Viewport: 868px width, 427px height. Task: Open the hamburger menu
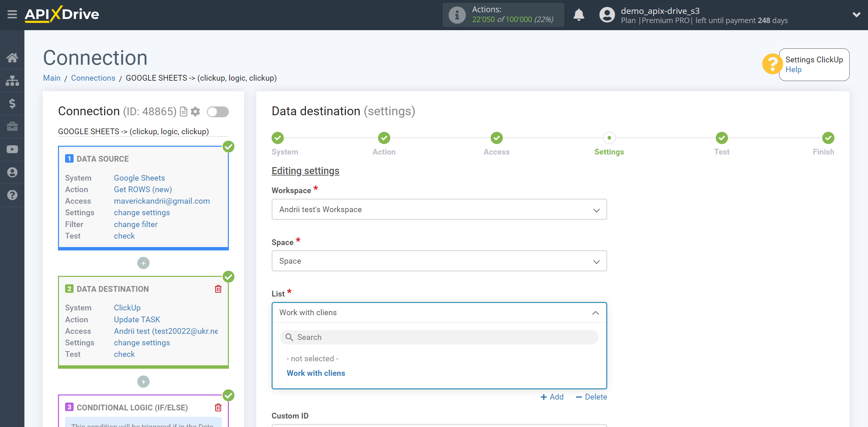[x=12, y=15]
